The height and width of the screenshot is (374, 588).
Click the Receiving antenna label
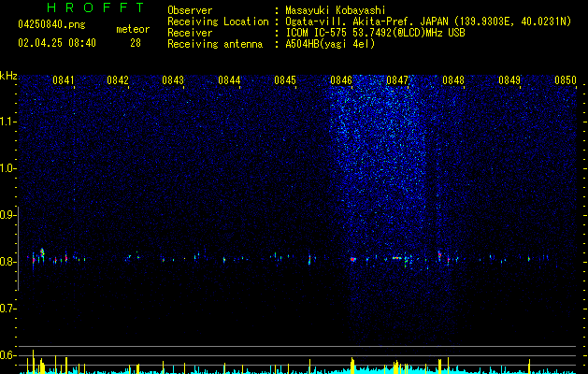215,44
